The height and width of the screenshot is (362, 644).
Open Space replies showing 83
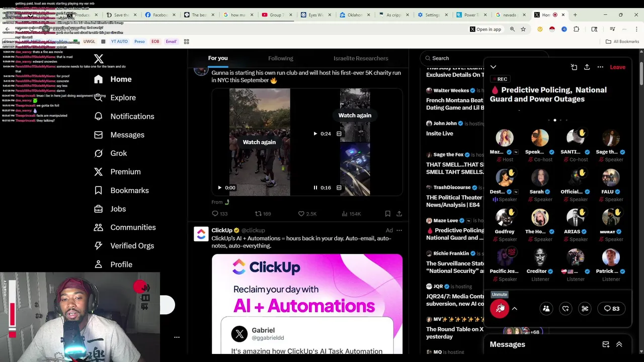[x=612, y=309]
